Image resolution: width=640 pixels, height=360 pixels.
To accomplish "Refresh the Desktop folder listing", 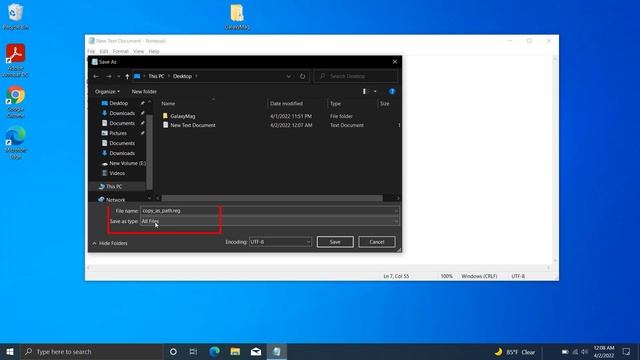I will pyautogui.click(x=302, y=76).
